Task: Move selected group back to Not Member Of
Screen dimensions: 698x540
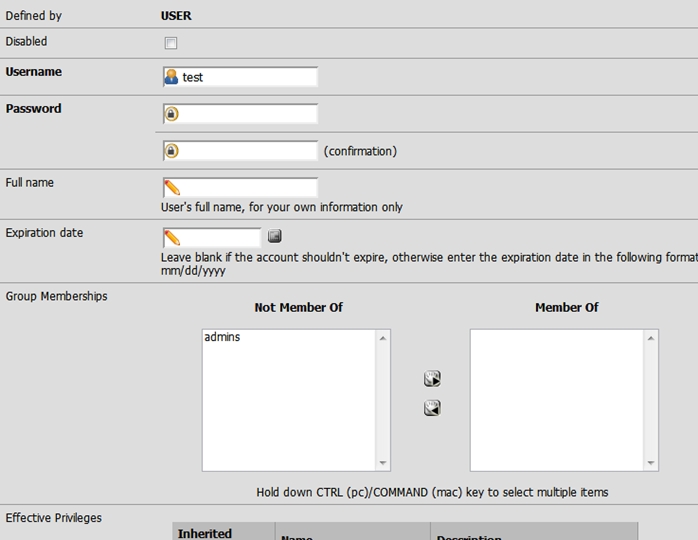Action: tap(432, 408)
